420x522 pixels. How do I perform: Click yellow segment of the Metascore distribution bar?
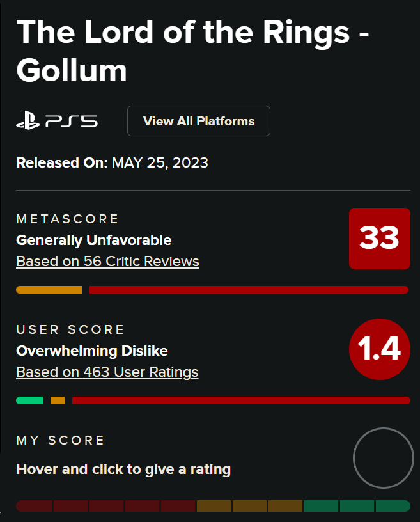(49, 290)
